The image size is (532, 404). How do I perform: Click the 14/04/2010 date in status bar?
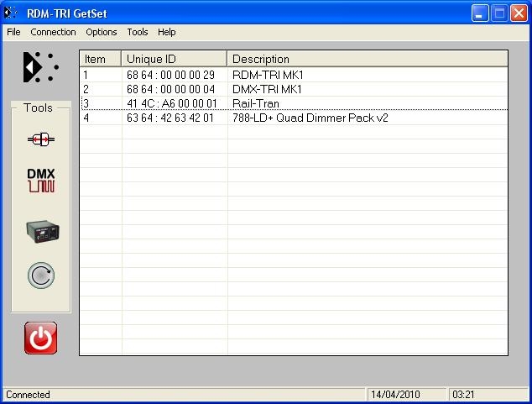(x=395, y=395)
